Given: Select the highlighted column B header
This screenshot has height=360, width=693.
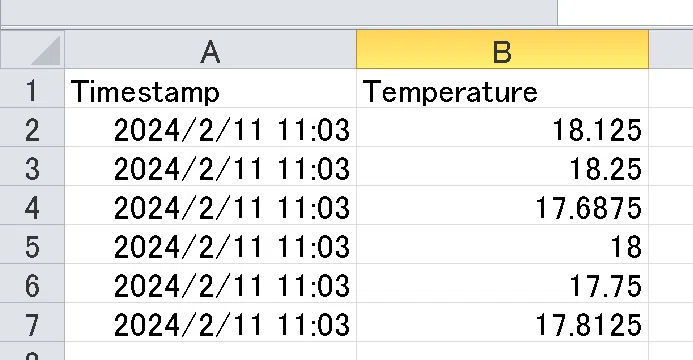Looking at the screenshot, I should 503,49.
